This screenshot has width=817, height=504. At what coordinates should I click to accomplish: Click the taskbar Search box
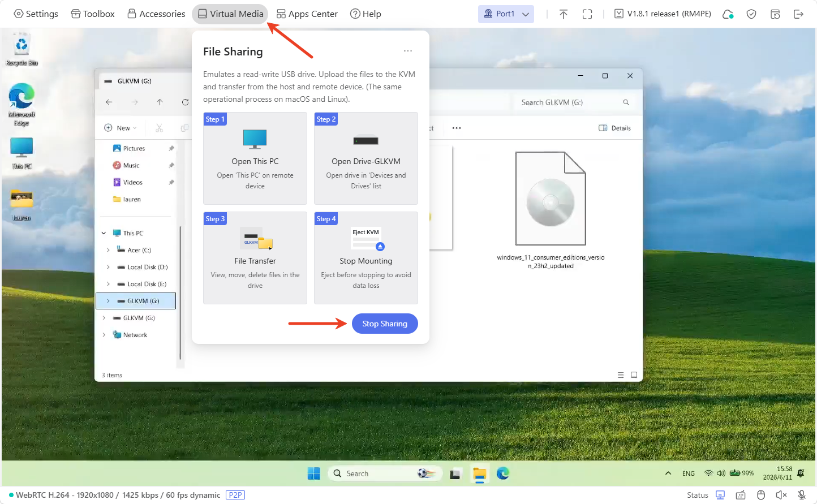[x=385, y=473]
